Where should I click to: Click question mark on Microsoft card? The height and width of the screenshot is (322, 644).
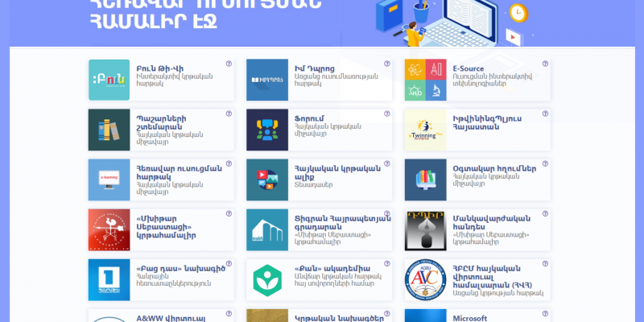[x=546, y=314]
